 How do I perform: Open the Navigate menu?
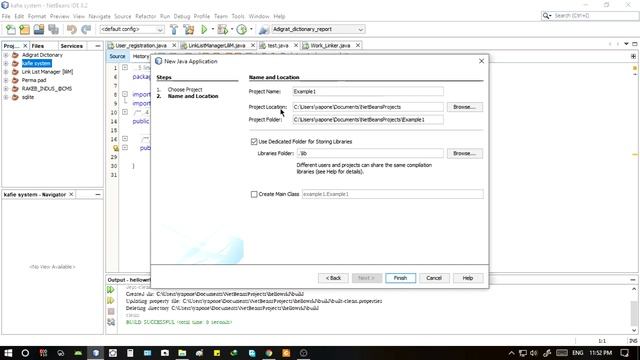coord(100,16)
